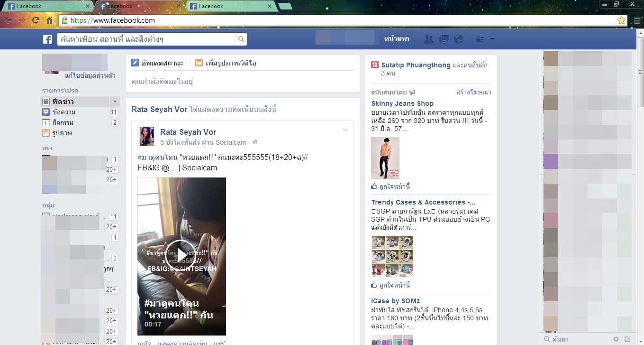
Task: Click the browser home icon
Action: pyautogui.click(x=49, y=20)
